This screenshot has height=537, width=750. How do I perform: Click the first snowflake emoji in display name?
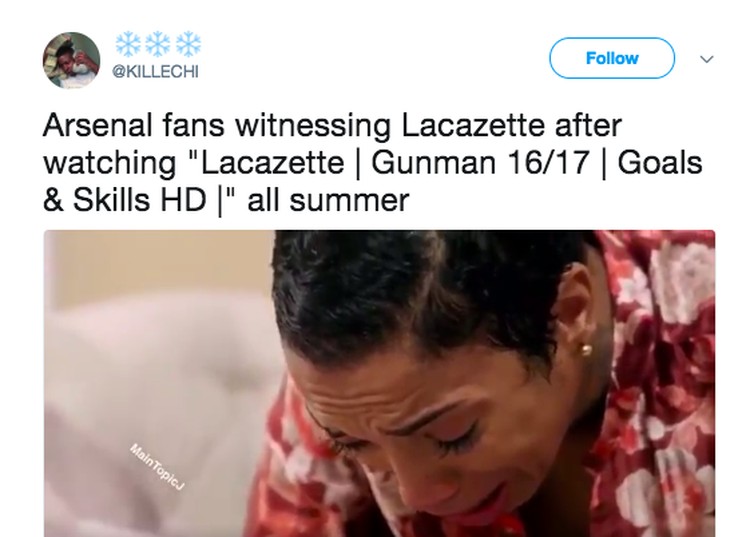click(128, 44)
